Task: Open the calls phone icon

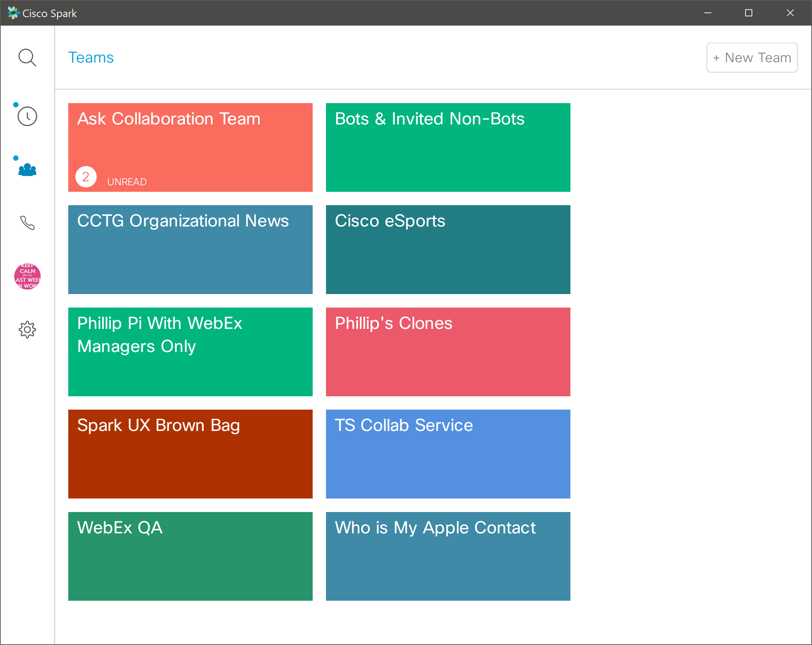Action: click(x=27, y=223)
